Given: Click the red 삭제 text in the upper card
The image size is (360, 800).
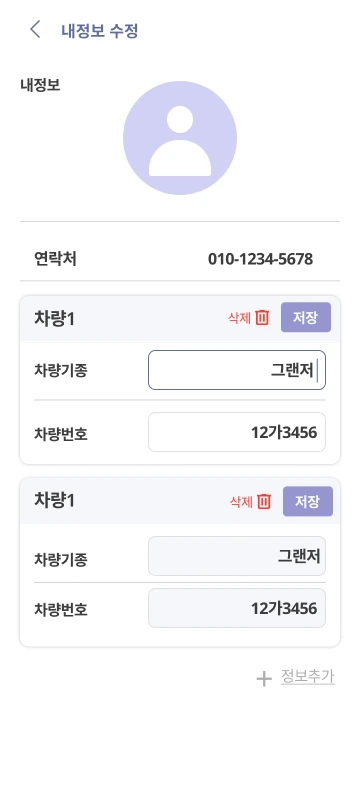Looking at the screenshot, I should tap(239, 318).
